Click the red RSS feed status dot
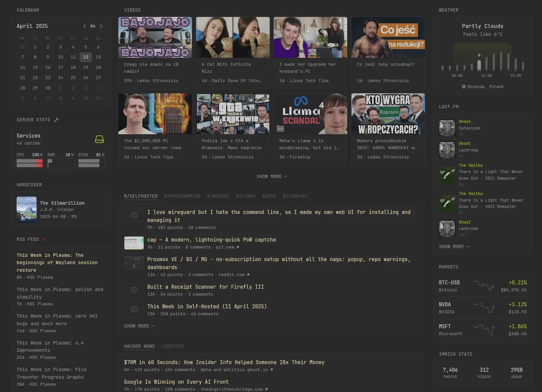 [x=44, y=240]
